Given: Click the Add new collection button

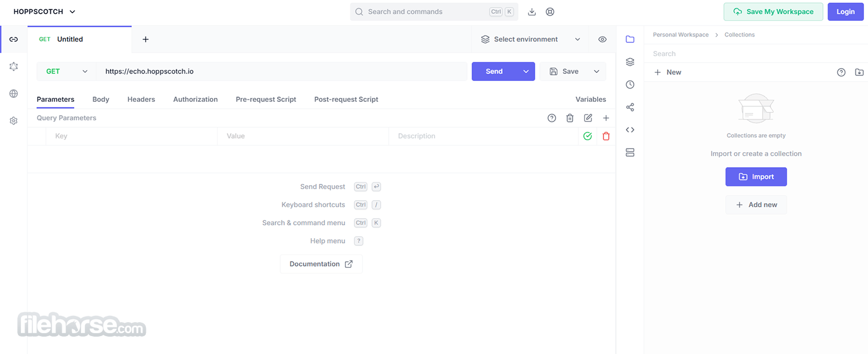Looking at the screenshot, I should 756,205.
